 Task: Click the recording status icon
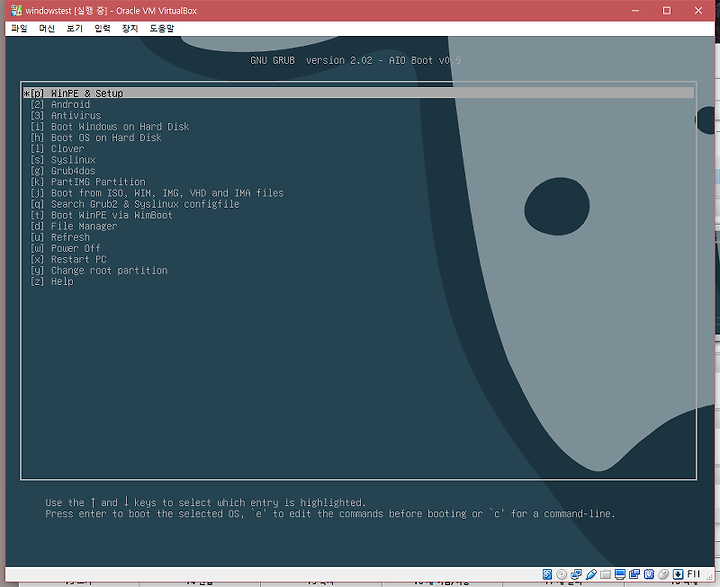pyautogui.click(x=635, y=574)
